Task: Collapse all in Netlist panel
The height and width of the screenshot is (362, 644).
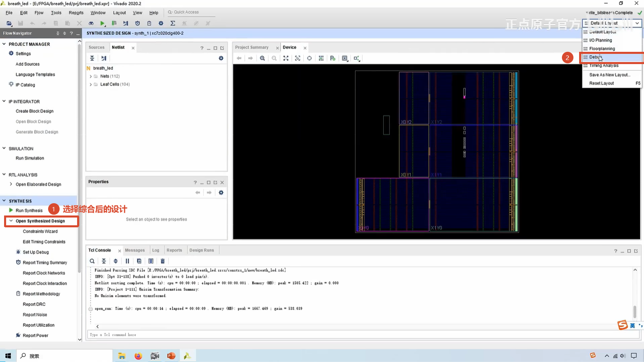Action: 92,58
